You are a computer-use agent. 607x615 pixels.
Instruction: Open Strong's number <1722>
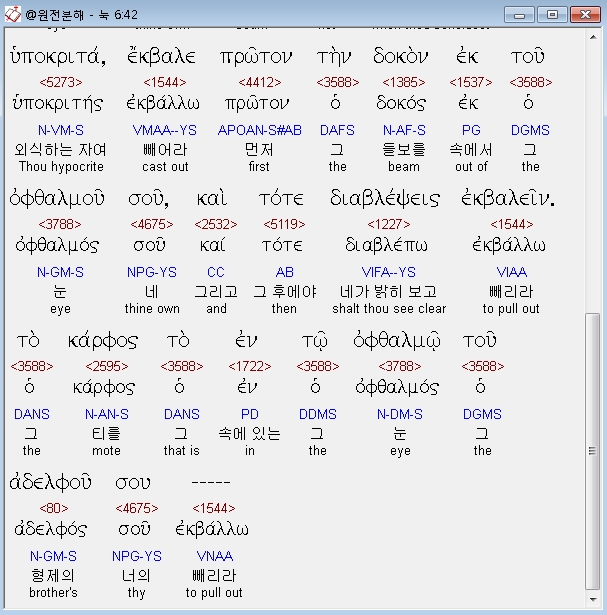point(250,366)
